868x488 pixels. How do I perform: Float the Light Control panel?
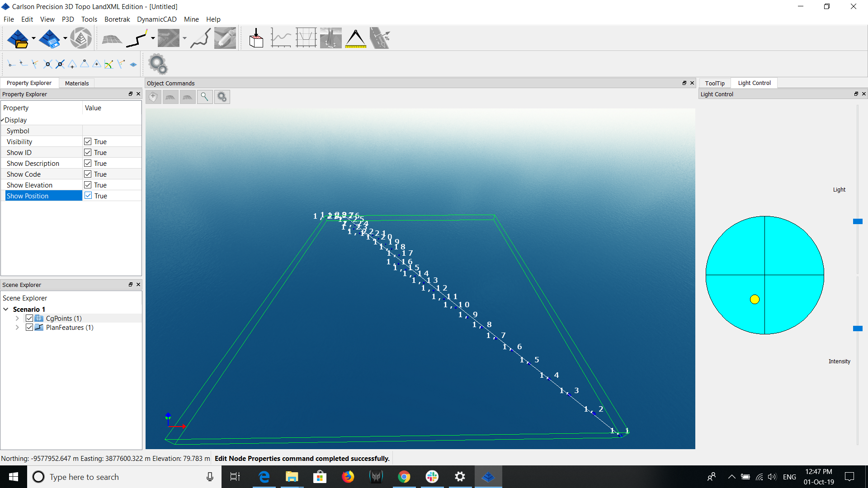coord(856,94)
